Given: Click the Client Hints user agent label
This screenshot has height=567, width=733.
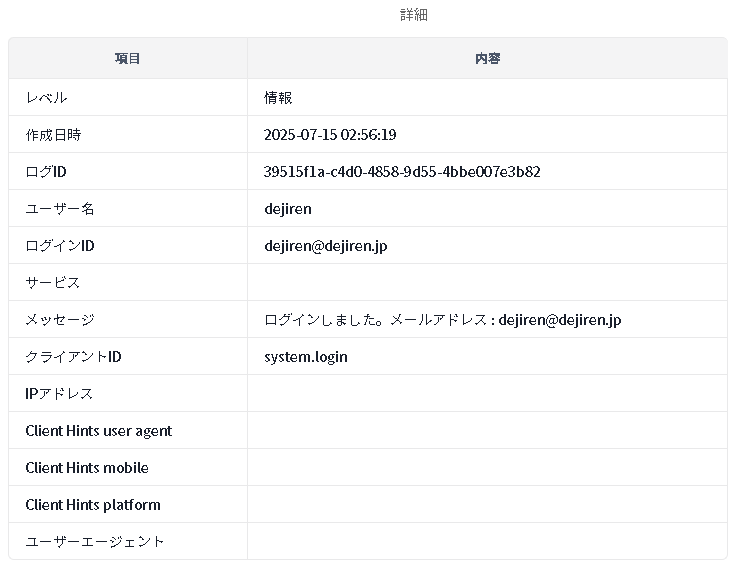Looking at the screenshot, I should click(x=98, y=431).
